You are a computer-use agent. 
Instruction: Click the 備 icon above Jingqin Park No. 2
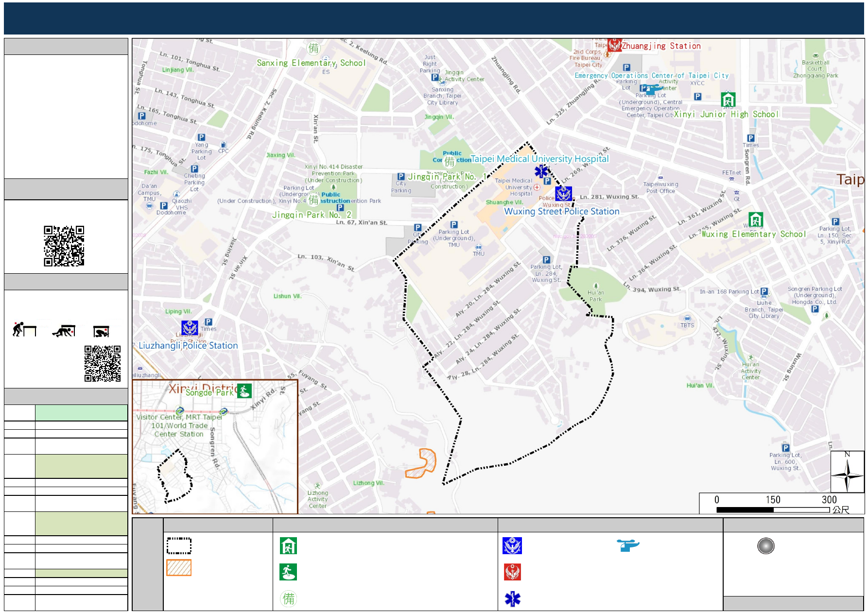pos(313,200)
